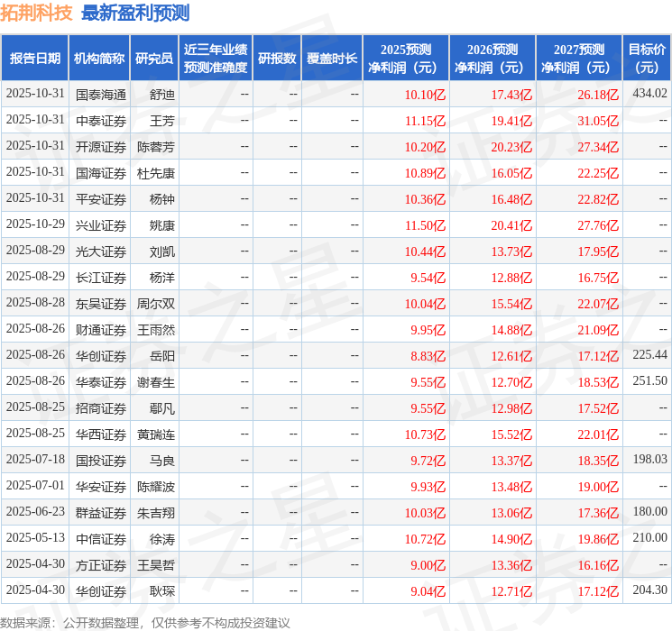Select the 机构简称 column header

pyautogui.click(x=99, y=59)
